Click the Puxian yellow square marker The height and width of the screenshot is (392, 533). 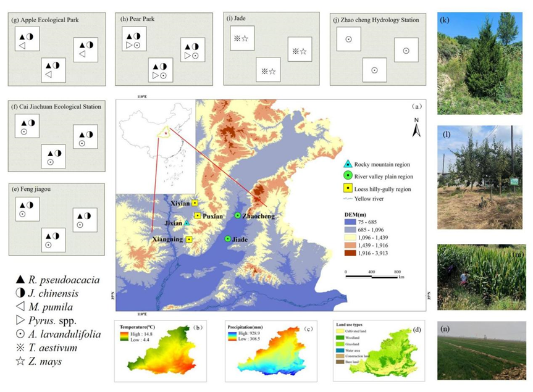[x=197, y=215]
